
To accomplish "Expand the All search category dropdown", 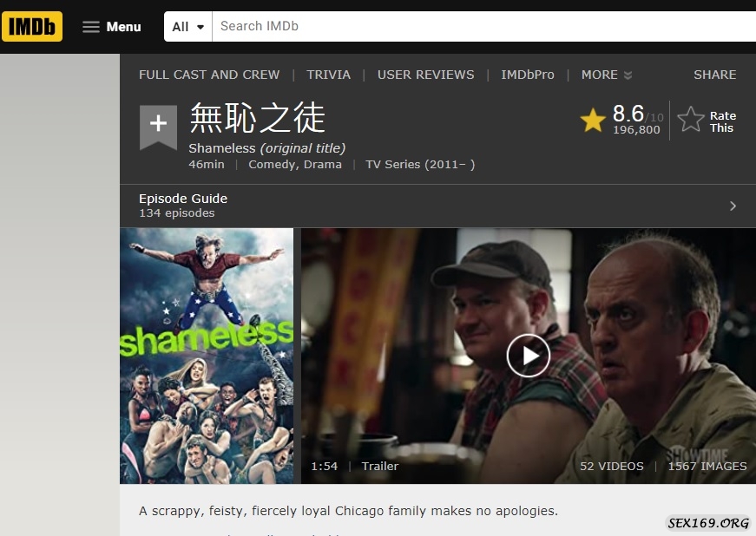I will tap(188, 27).
